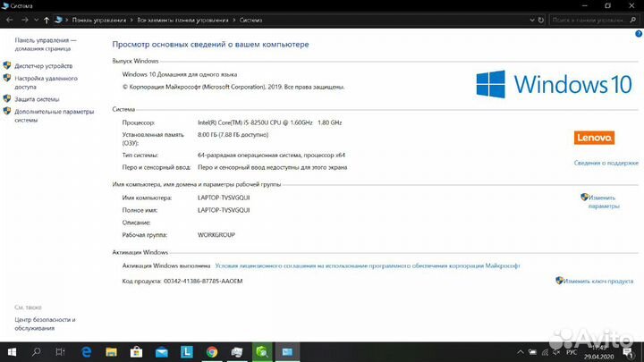
Task: Open the Mail app from the taskbar
Action: coord(161,352)
